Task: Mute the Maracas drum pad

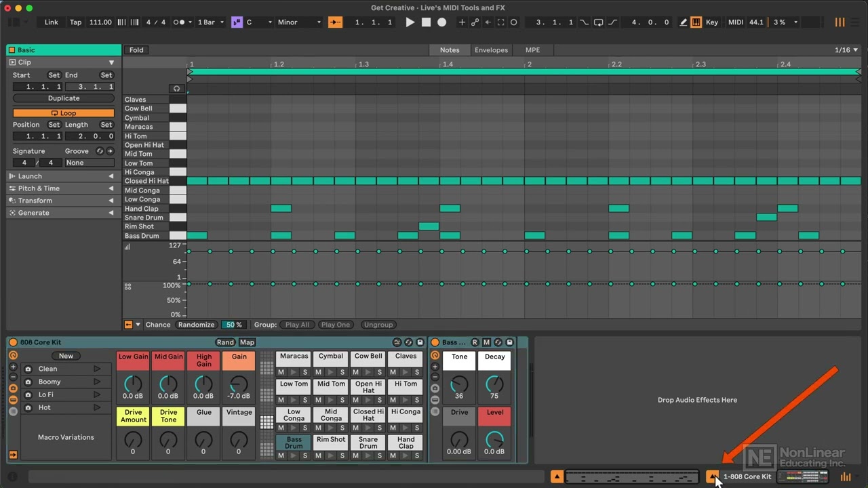Action: 281,372
